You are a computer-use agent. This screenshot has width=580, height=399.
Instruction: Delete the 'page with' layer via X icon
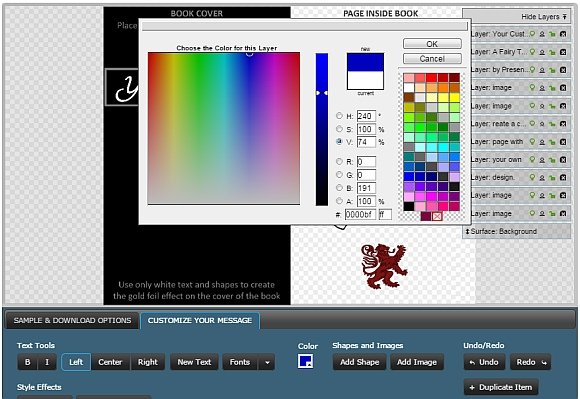563,142
